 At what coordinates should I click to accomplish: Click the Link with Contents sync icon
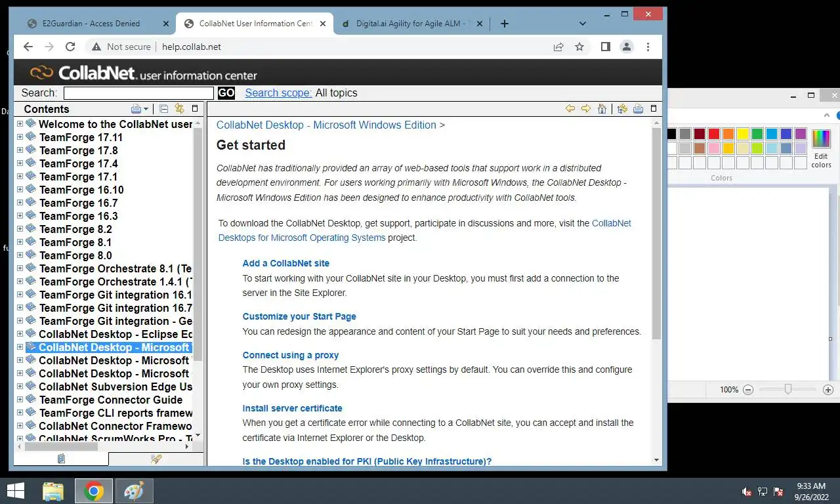pyautogui.click(x=178, y=109)
